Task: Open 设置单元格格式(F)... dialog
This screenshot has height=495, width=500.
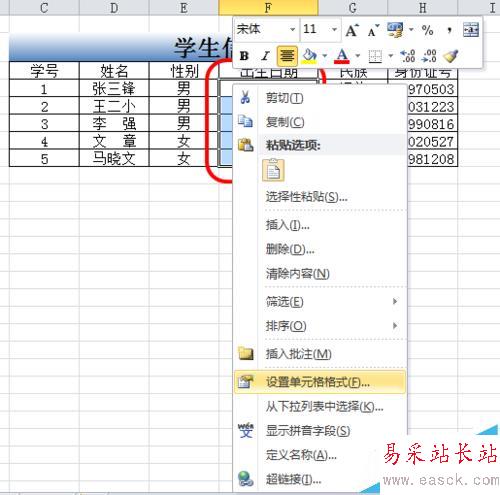Action: (320, 382)
